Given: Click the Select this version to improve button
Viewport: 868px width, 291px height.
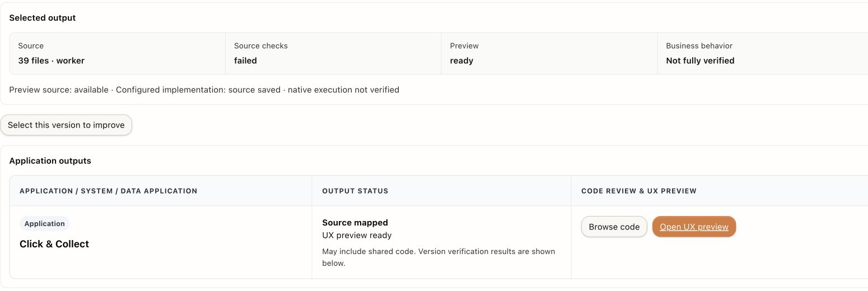Looking at the screenshot, I should (x=66, y=125).
